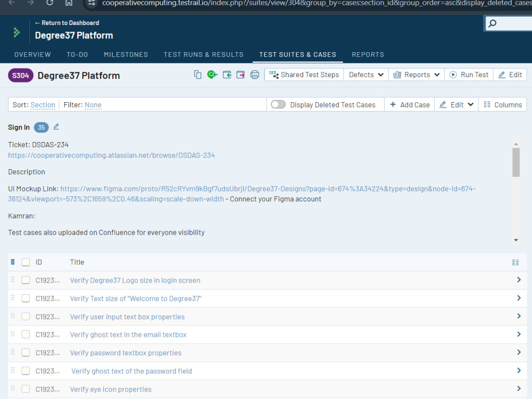The height and width of the screenshot is (399, 532).
Task: Click browser back arrow
Action: [12, 3]
